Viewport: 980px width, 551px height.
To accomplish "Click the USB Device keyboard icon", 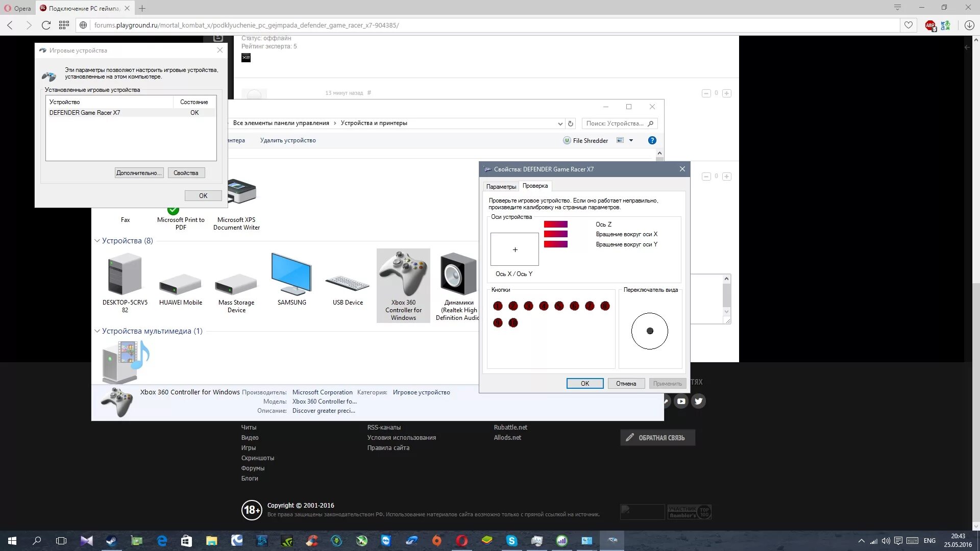I will point(348,284).
